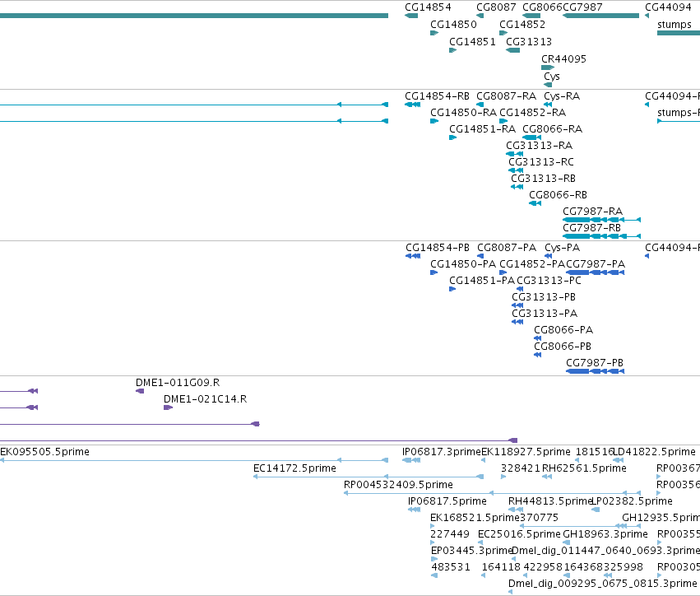Select the IP06817.3prime EST label
This screenshot has height=596, width=700.
point(442,452)
